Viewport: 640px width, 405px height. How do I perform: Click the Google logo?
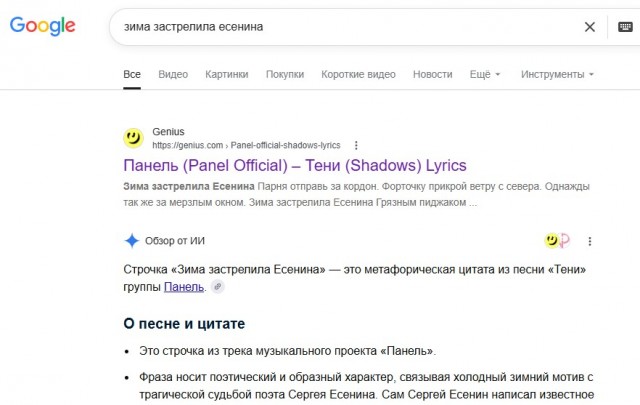(42, 26)
